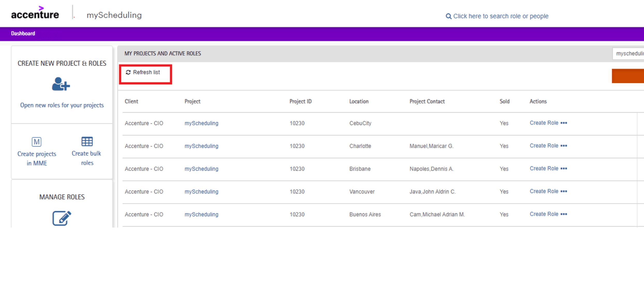The height and width of the screenshot is (286, 644).
Task: Click the Project ID column header
Action: pos(300,101)
